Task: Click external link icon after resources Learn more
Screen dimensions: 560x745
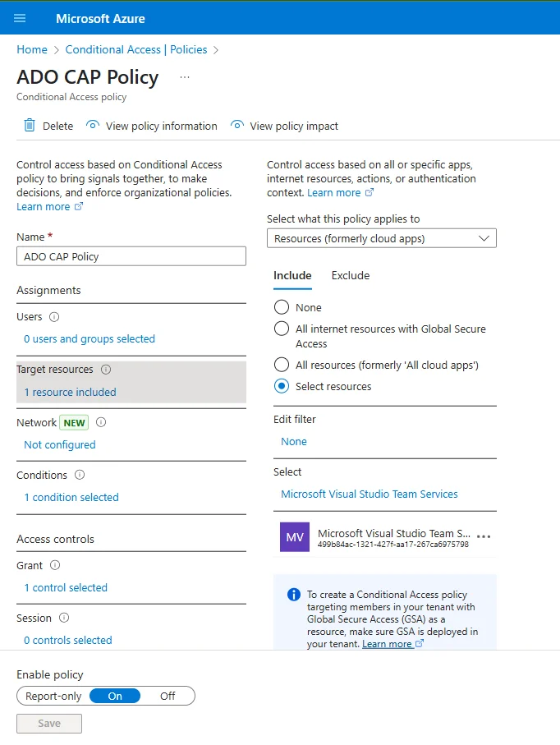Action: click(x=369, y=192)
